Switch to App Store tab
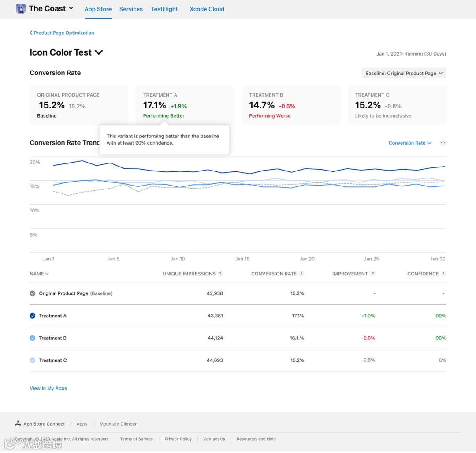 pyautogui.click(x=98, y=9)
